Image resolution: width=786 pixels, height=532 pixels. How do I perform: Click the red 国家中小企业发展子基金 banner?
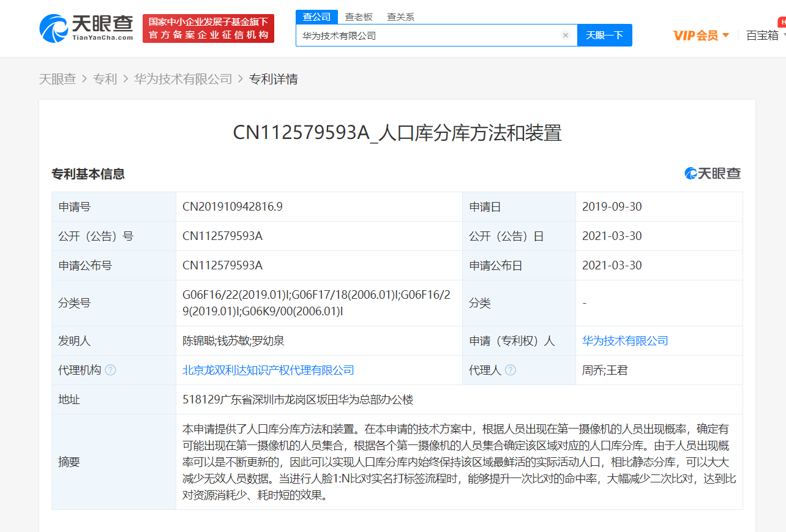tap(208, 28)
